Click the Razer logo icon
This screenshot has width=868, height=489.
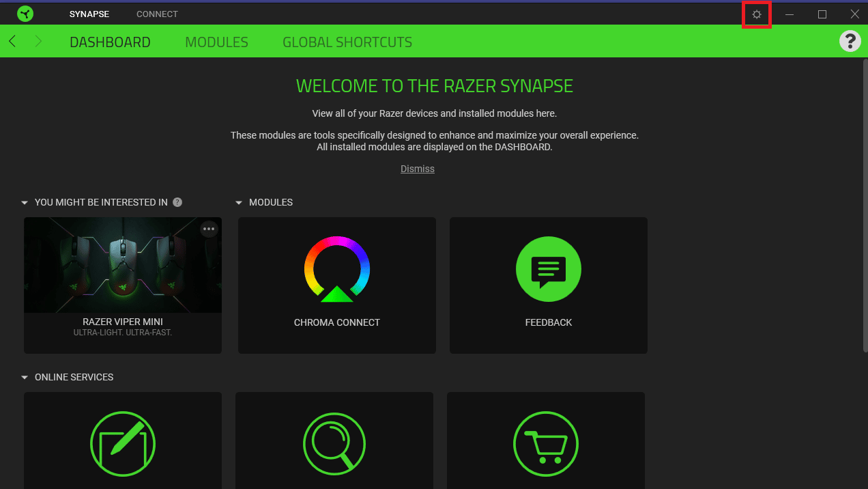click(x=25, y=14)
